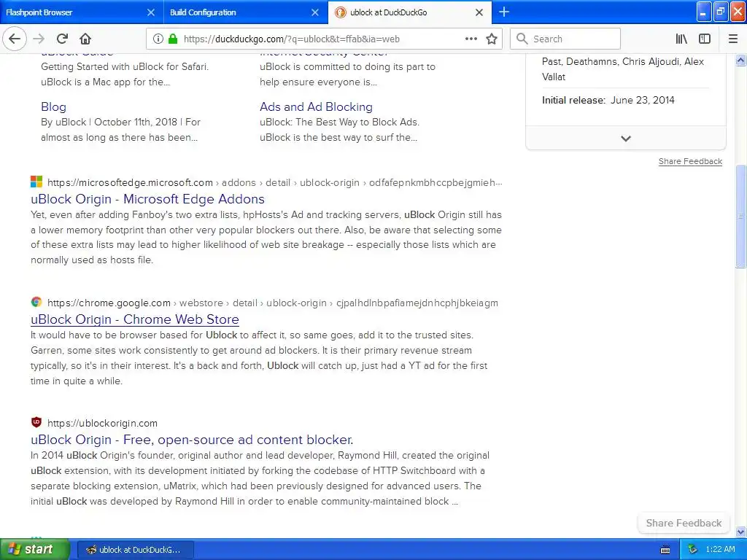Click the ublock at DuckDuckGo taskbar button
This screenshot has width=747, height=560.
135,550
